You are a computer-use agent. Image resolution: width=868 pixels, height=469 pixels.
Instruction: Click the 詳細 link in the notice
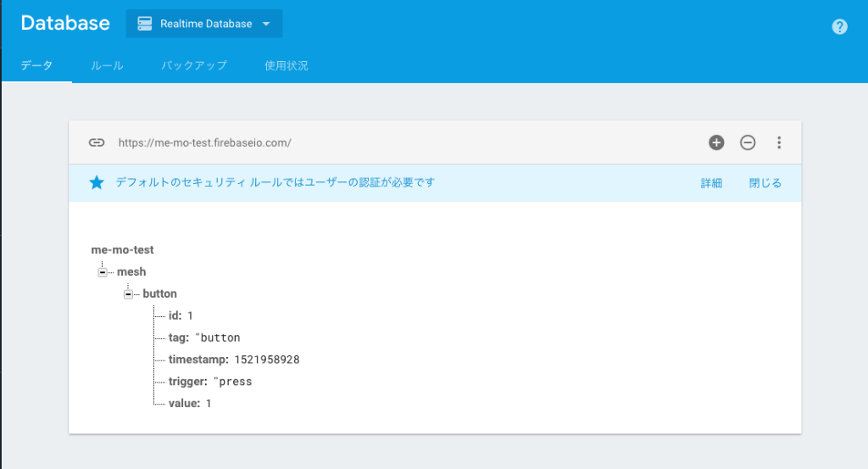point(711,183)
